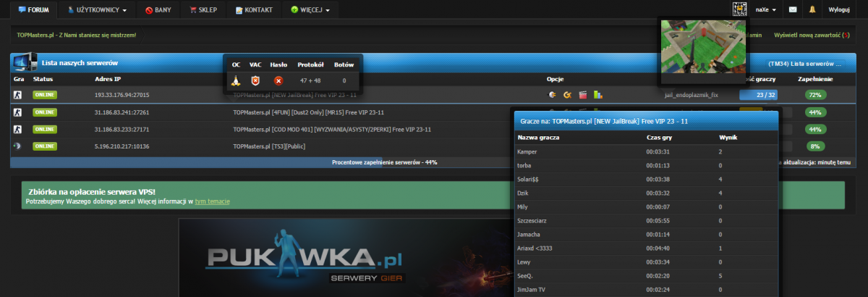Click the 23 / 32 players progress bar

pyautogui.click(x=758, y=94)
